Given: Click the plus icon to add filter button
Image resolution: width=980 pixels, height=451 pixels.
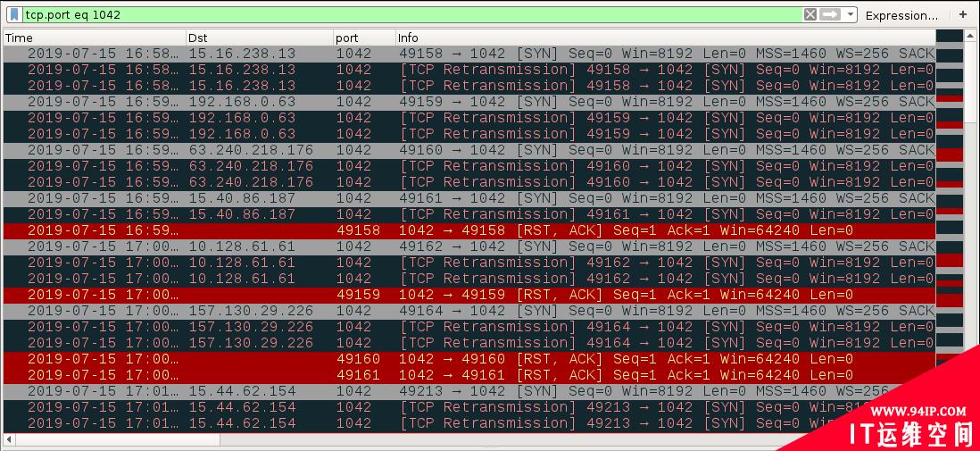Looking at the screenshot, I should click(963, 14).
